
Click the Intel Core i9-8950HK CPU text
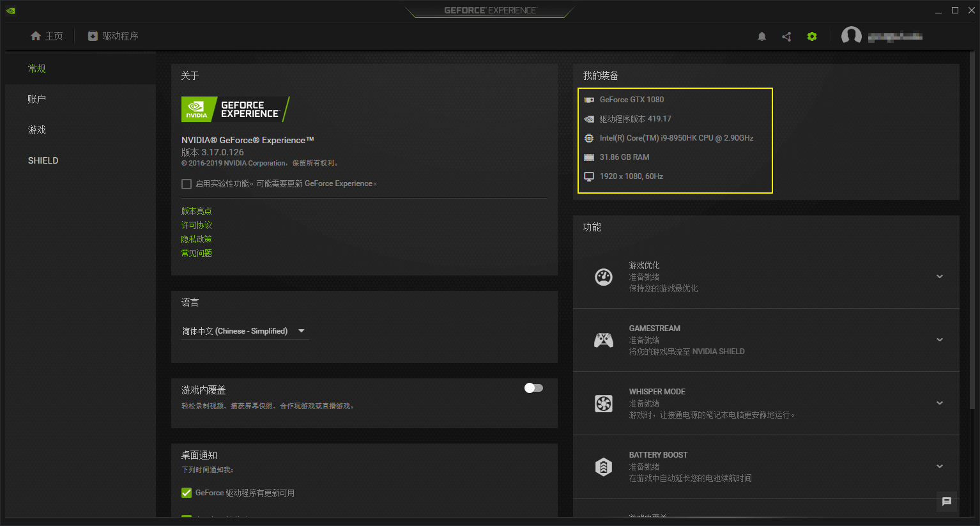click(x=677, y=138)
